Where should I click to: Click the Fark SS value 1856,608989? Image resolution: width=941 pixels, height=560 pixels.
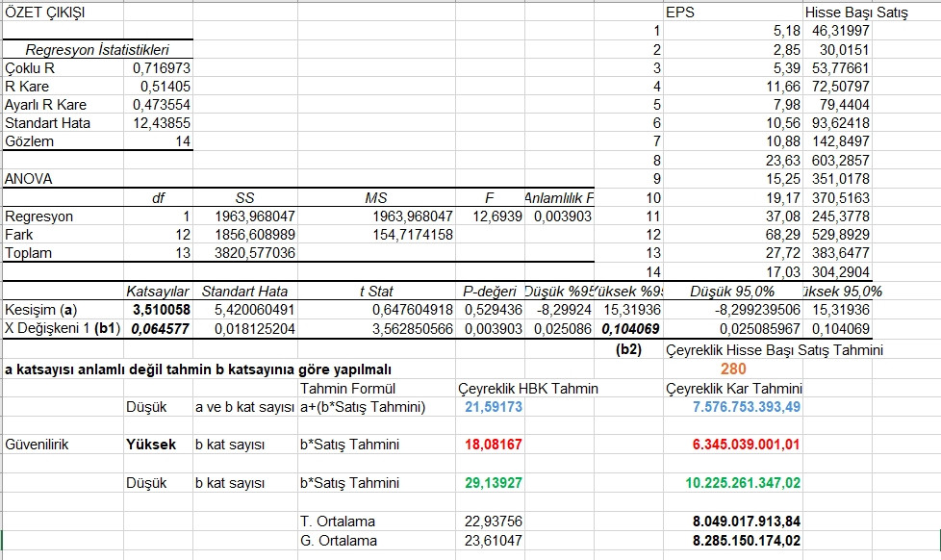(x=255, y=235)
